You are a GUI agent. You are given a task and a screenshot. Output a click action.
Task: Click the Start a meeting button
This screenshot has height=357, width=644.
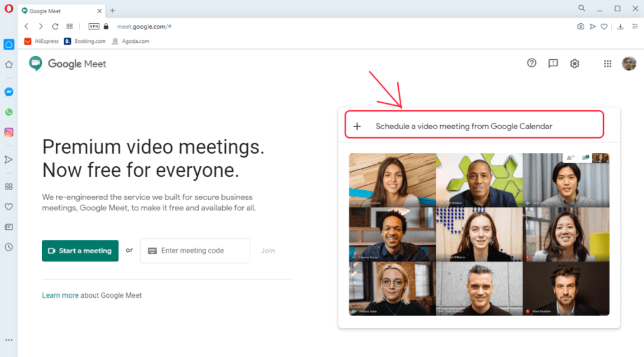click(x=80, y=251)
